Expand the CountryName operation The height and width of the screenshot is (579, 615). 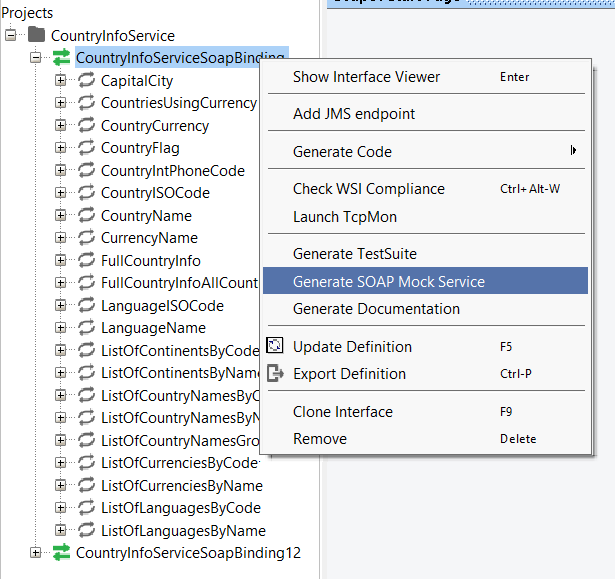[60, 215]
